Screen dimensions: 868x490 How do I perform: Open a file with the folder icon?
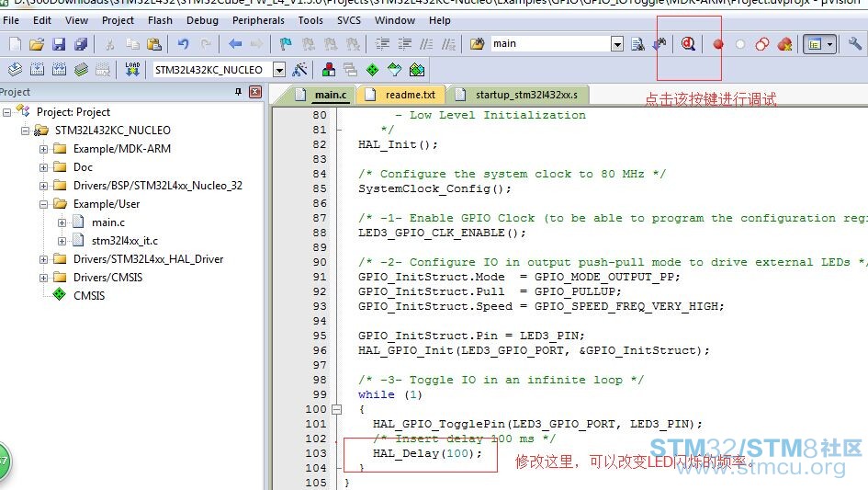coord(37,44)
